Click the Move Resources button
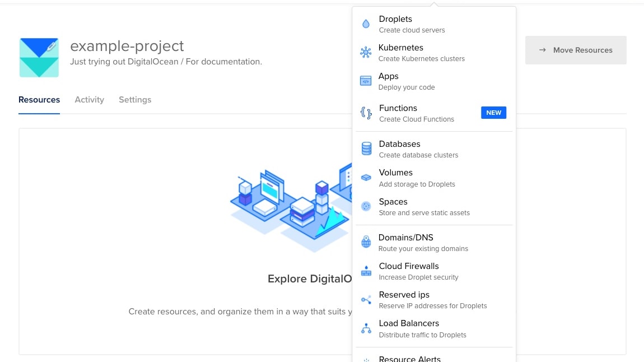This screenshot has width=644, height=362. click(576, 50)
